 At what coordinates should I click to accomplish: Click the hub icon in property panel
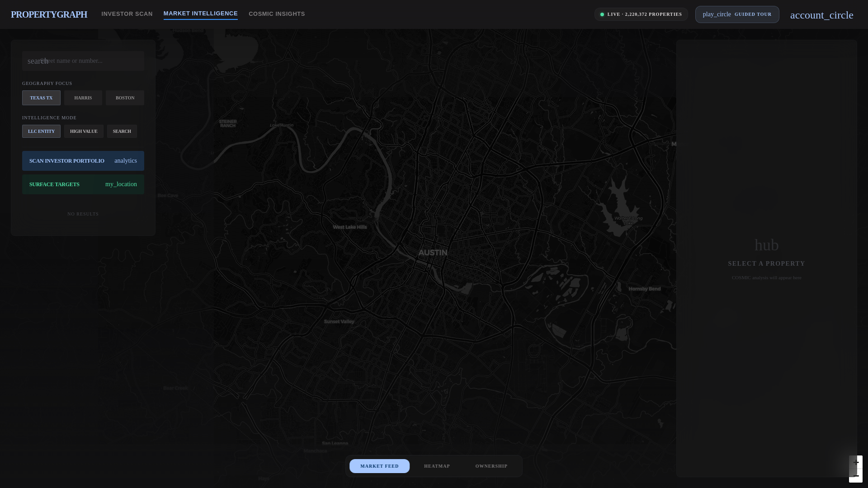tap(766, 245)
